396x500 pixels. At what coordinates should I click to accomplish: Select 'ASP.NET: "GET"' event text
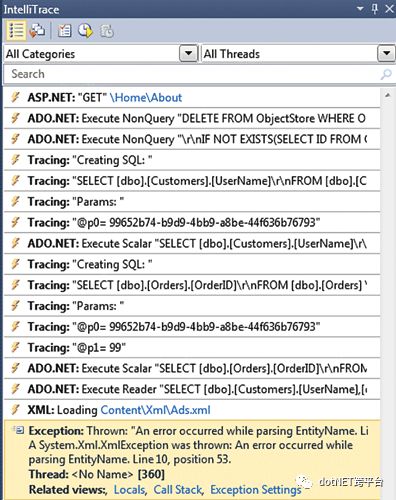point(67,97)
